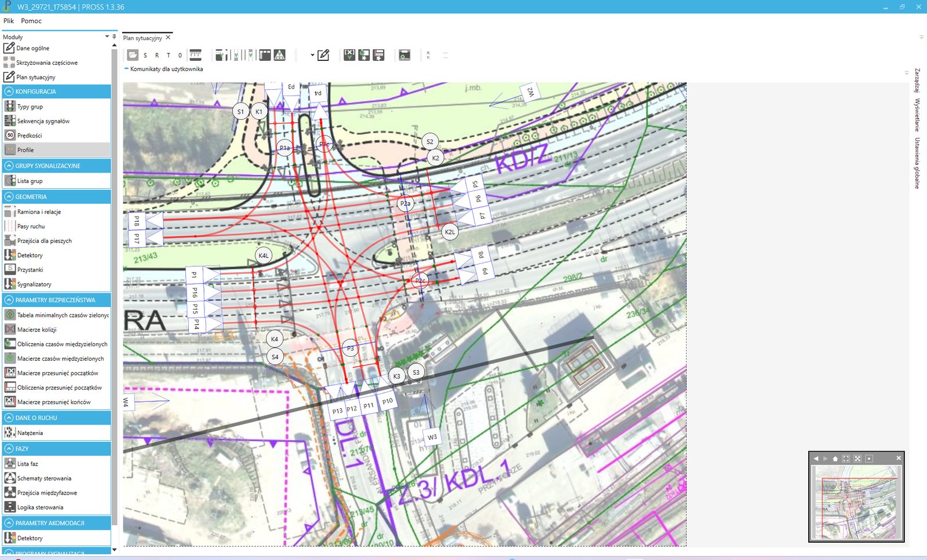Open the Plik menu
This screenshot has width=927, height=560.
(x=9, y=21)
